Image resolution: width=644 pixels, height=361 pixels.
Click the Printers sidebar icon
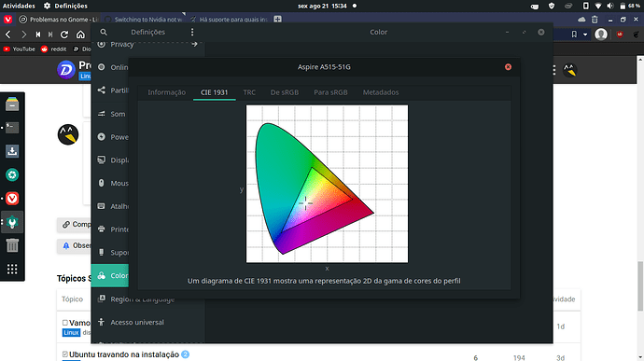pyautogui.click(x=102, y=229)
